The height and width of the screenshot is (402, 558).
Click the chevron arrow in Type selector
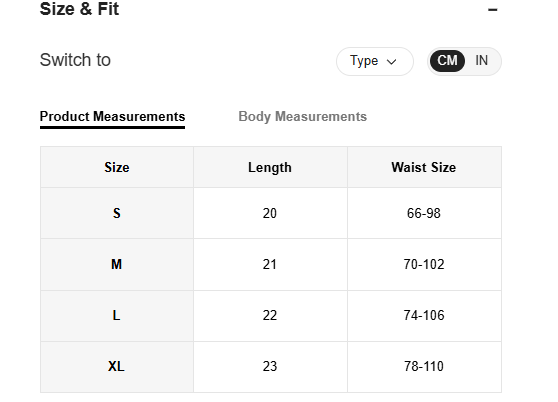(x=391, y=62)
